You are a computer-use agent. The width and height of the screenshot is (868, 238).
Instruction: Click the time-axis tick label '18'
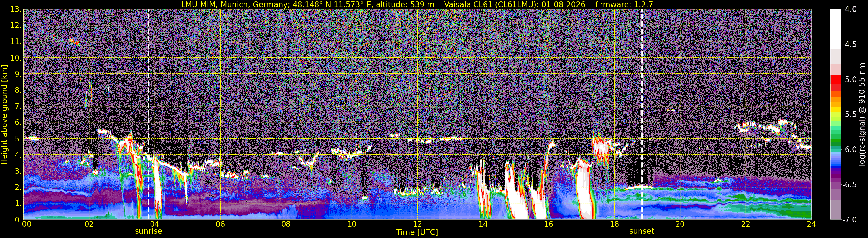coord(615,224)
